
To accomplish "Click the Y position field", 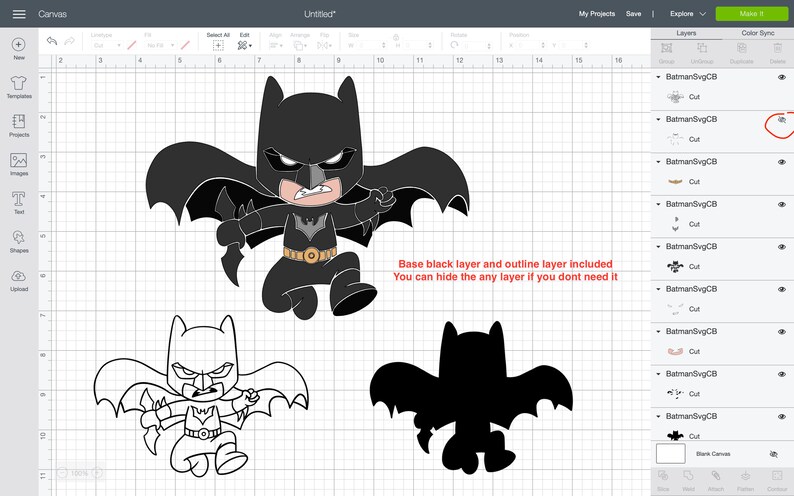I will [574, 46].
